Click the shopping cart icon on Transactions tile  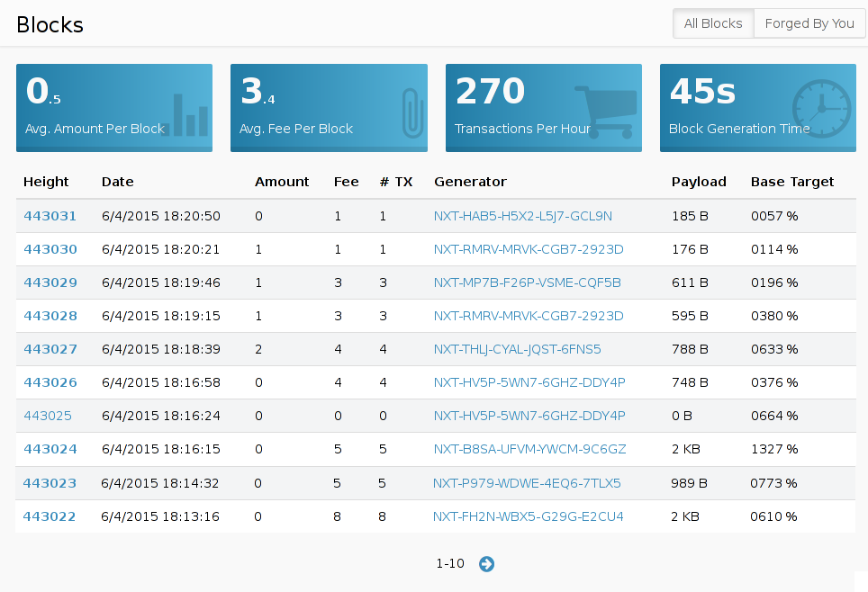coord(606,112)
